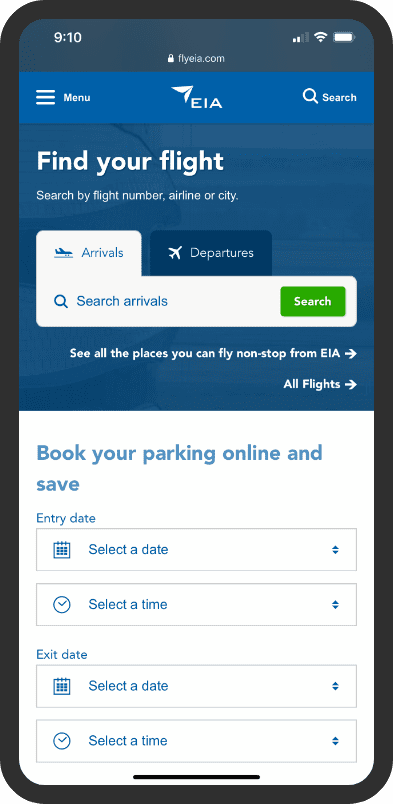Click the green Search button
Viewport: 393px width, 804px height.
tap(312, 302)
